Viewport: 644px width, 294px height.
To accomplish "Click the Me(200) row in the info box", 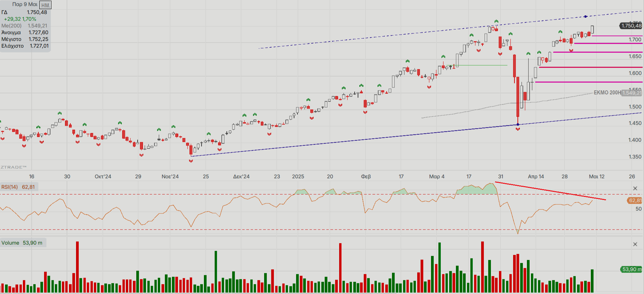I will coord(24,26).
